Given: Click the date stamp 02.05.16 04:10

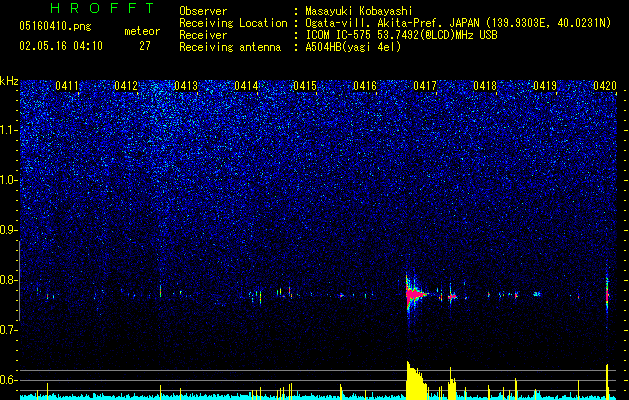Looking at the screenshot, I should click(61, 46).
